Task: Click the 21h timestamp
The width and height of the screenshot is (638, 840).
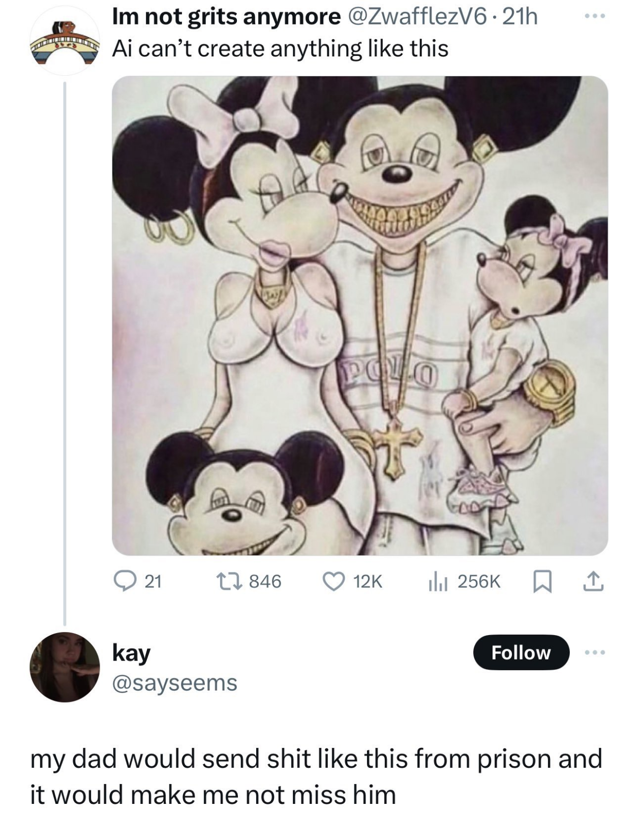Action: click(x=519, y=17)
